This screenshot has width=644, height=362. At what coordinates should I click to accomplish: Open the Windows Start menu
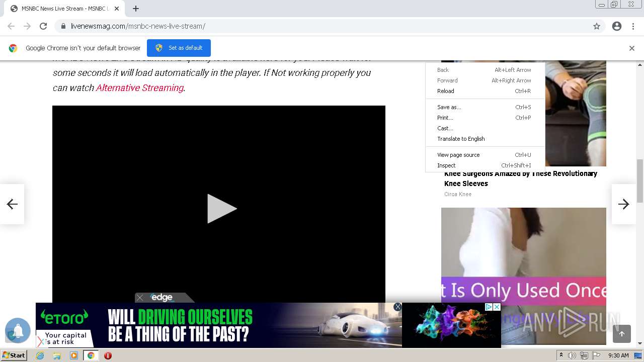click(x=14, y=355)
